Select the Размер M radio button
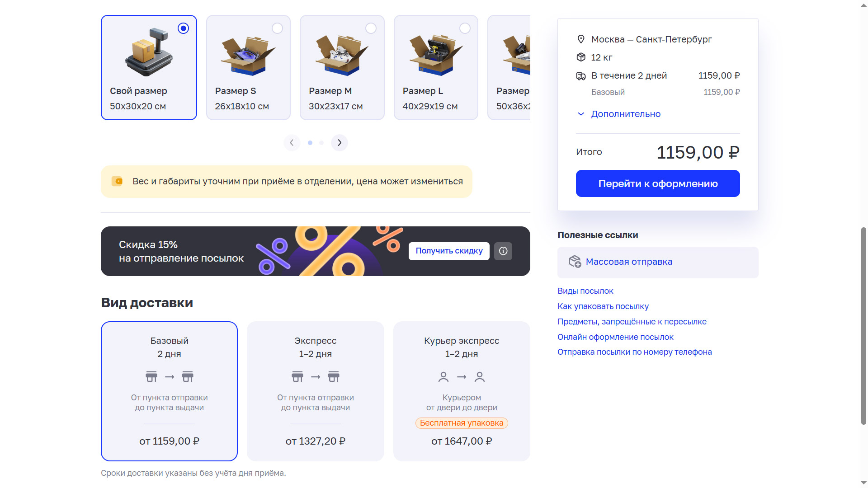The image size is (868, 488). [x=371, y=28]
